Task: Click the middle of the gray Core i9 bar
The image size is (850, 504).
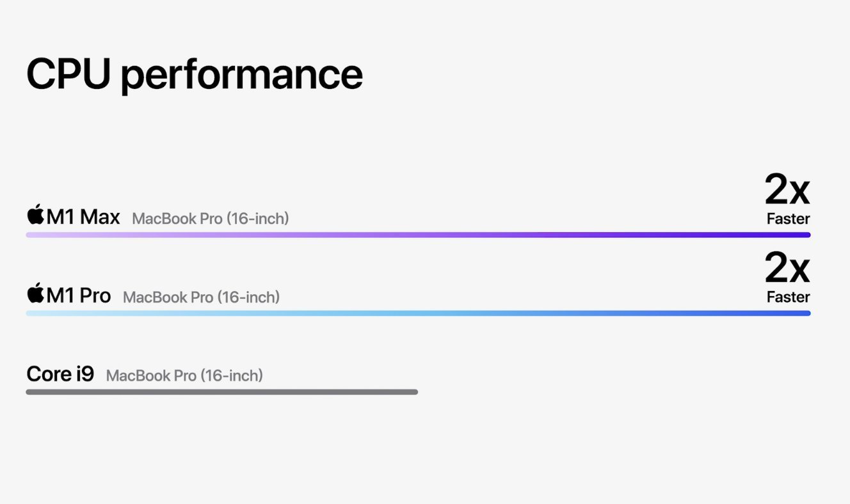Action: coord(221,392)
